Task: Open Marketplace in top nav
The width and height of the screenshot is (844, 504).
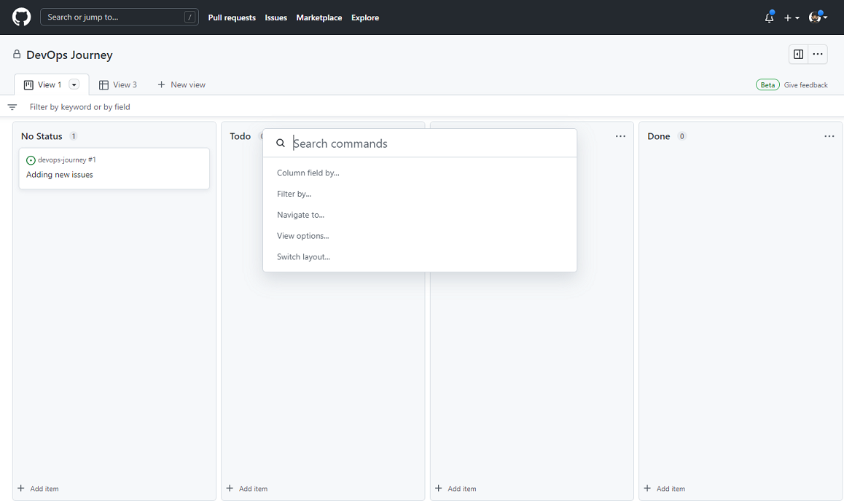Action: coord(319,17)
